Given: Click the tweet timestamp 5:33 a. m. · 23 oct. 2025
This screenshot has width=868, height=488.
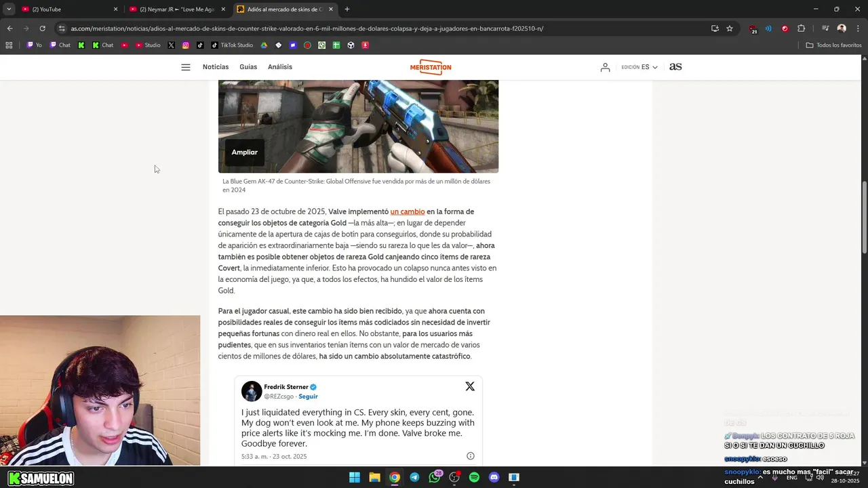Looking at the screenshot, I should 274,456.
